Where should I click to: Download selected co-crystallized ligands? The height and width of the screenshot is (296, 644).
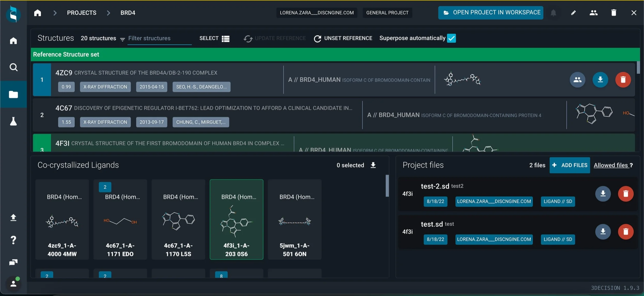tap(373, 165)
